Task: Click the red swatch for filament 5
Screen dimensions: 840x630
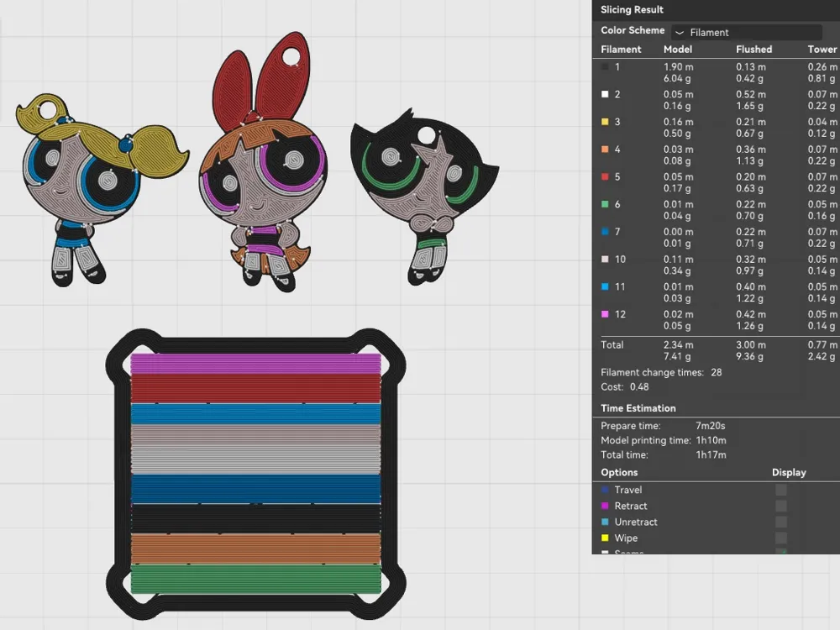Action: tap(605, 176)
